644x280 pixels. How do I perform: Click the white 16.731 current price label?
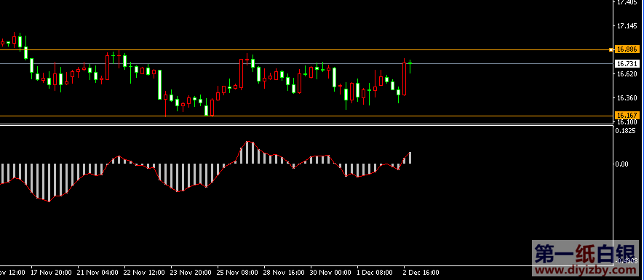click(627, 64)
